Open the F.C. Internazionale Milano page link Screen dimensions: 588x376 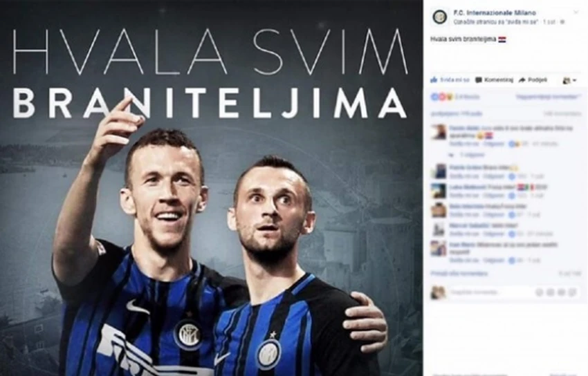tap(495, 13)
